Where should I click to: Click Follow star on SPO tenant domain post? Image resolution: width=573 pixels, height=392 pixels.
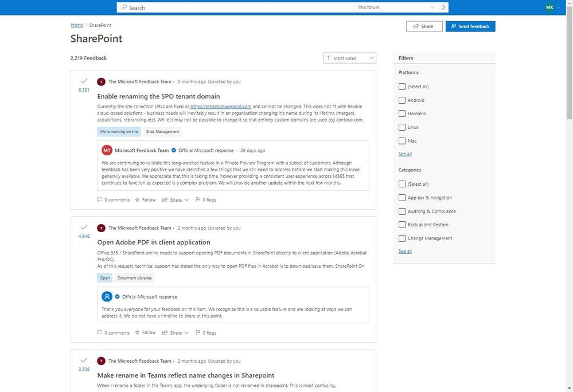tap(138, 199)
